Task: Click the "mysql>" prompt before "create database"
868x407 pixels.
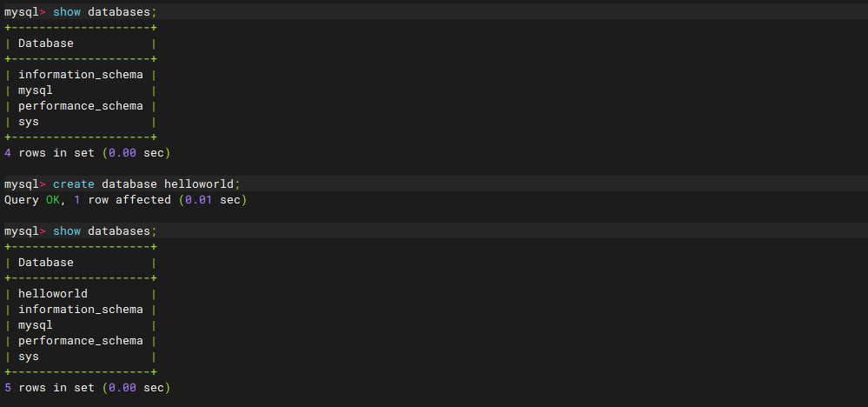Action: (24, 184)
